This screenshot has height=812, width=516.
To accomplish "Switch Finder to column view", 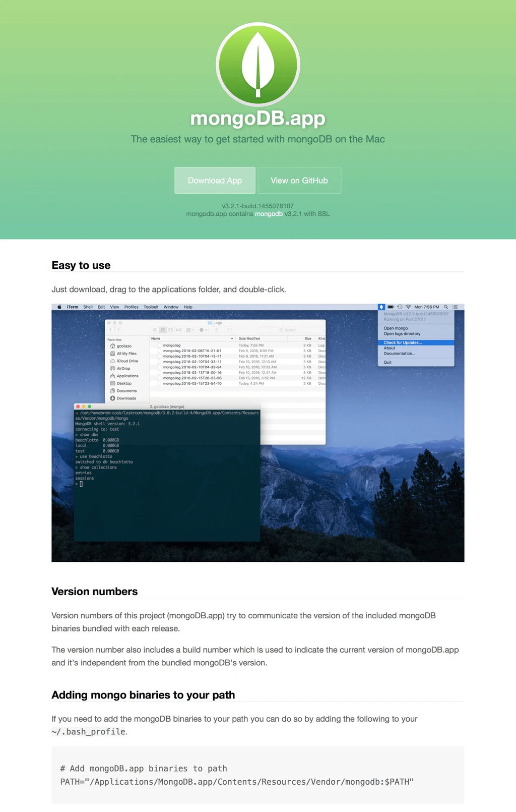I will click(x=170, y=330).
